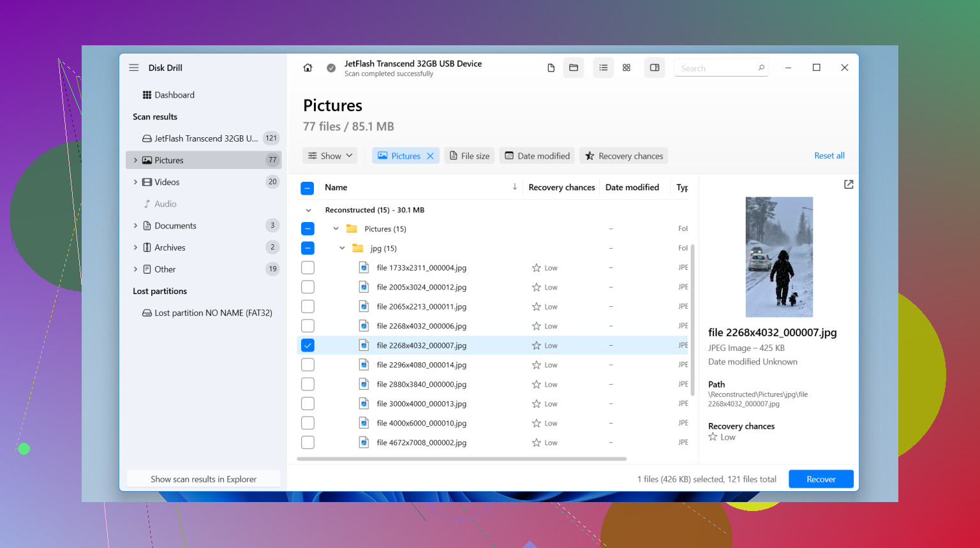Remove the Pictures filter with its X
Image resolution: width=980 pixels, height=548 pixels.
[x=431, y=156]
